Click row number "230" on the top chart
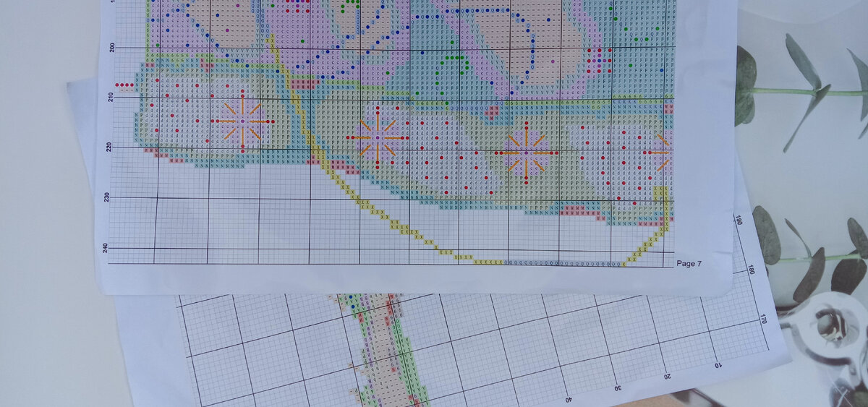The height and width of the screenshot is (407, 868). 106,197
